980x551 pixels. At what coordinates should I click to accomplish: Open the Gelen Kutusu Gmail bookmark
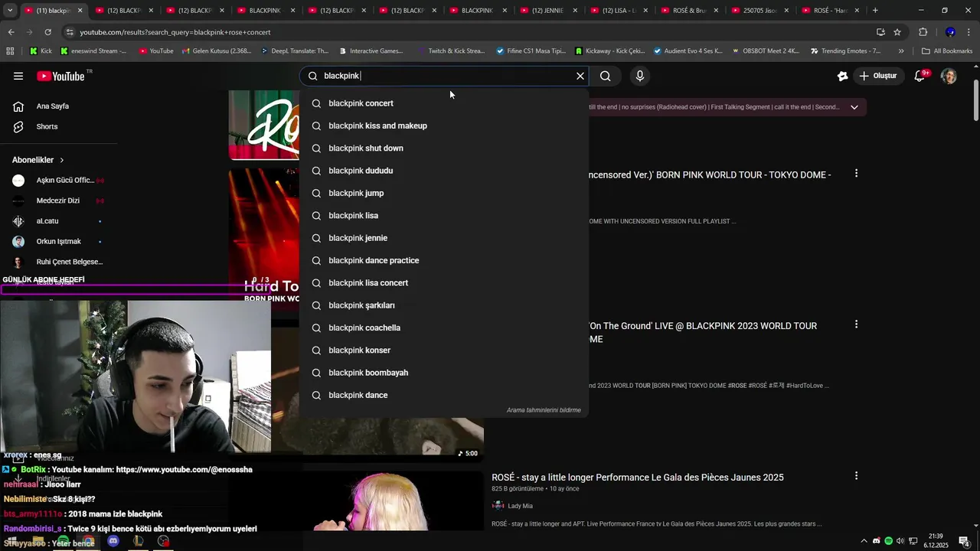[x=216, y=51]
